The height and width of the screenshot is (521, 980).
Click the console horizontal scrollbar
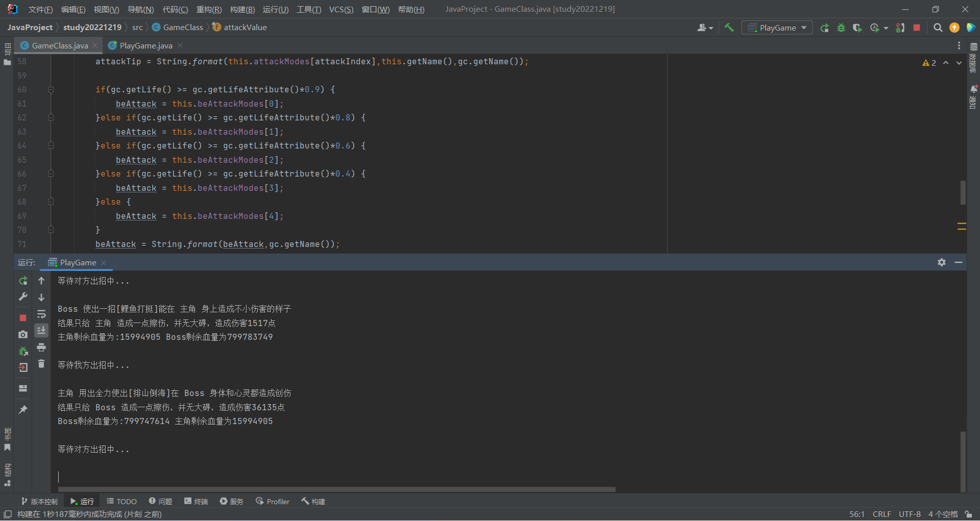pos(337,489)
